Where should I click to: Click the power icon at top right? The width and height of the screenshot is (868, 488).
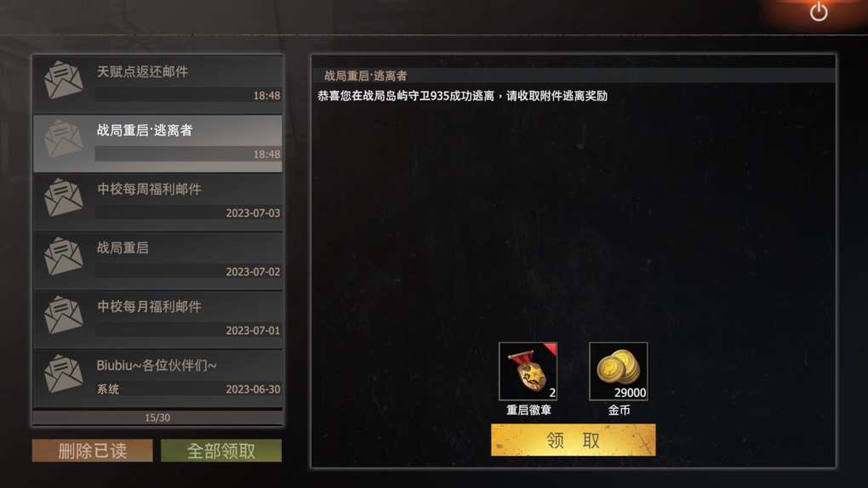(x=818, y=12)
